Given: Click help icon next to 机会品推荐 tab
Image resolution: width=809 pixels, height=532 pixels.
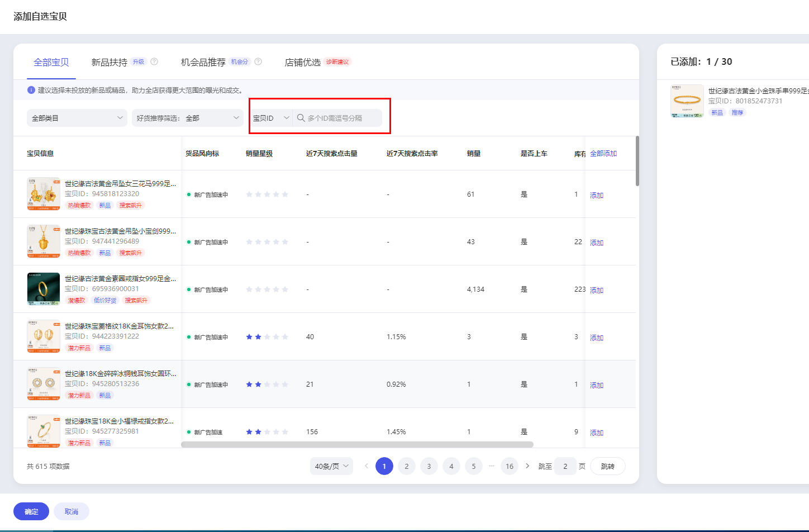Looking at the screenshot, I should point(258,62).
